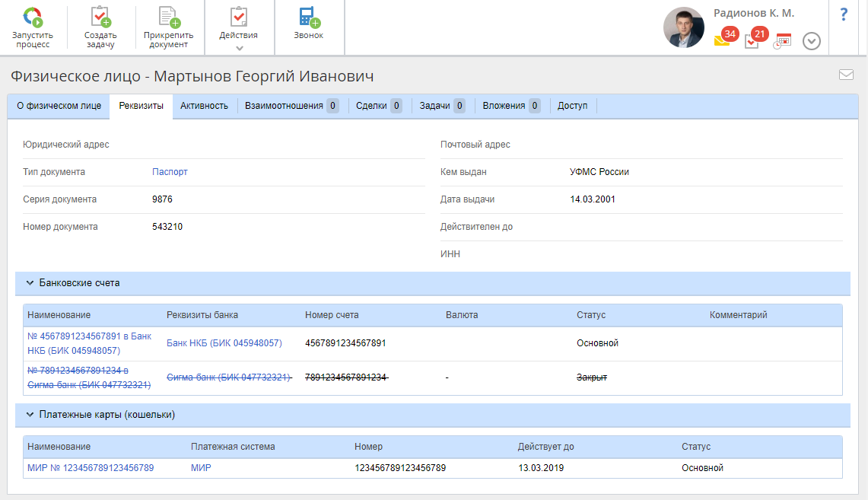This screenshot has width=868, height=500.
Task: Switch to the О физическом лице tab
Action: click(x=59, y=106)
